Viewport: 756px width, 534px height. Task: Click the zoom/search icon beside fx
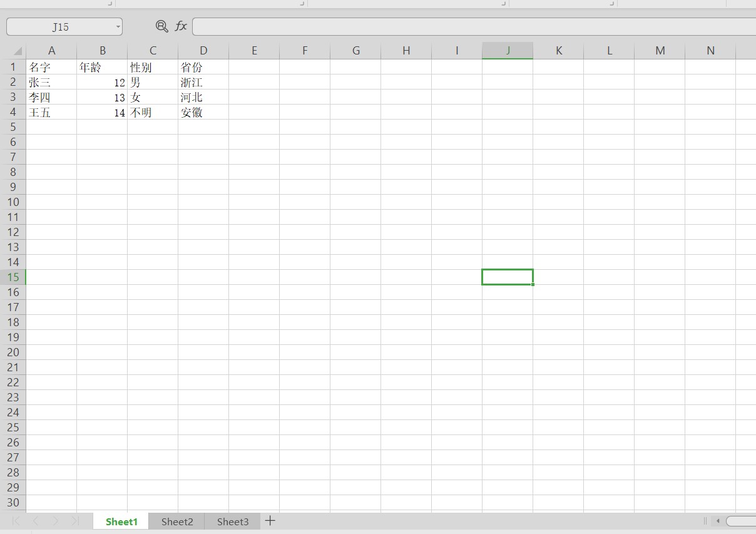161,26
